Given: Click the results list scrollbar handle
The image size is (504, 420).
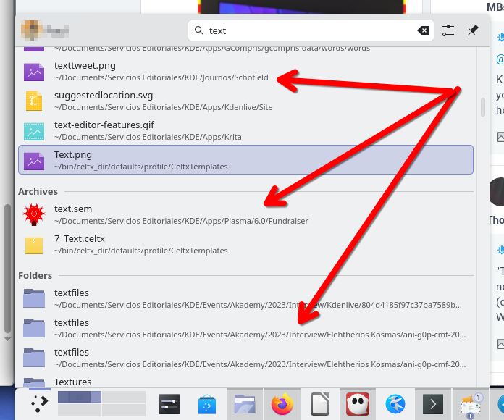Looking at the screenshot, I should pyautogui.click(x=482, y=106).
